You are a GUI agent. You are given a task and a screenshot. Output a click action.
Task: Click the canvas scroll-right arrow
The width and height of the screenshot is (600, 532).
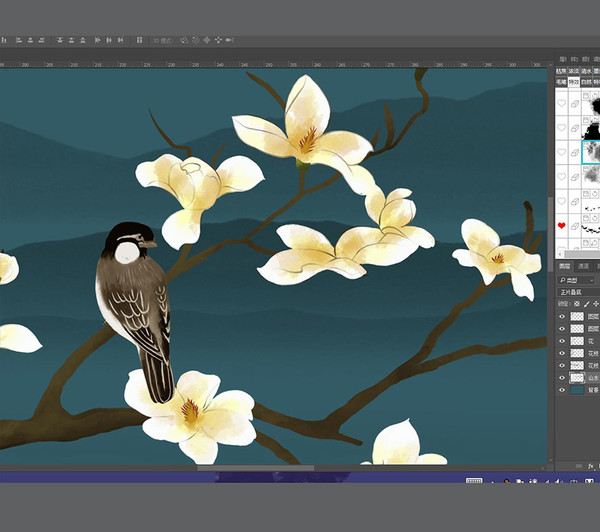click(544, 468)
